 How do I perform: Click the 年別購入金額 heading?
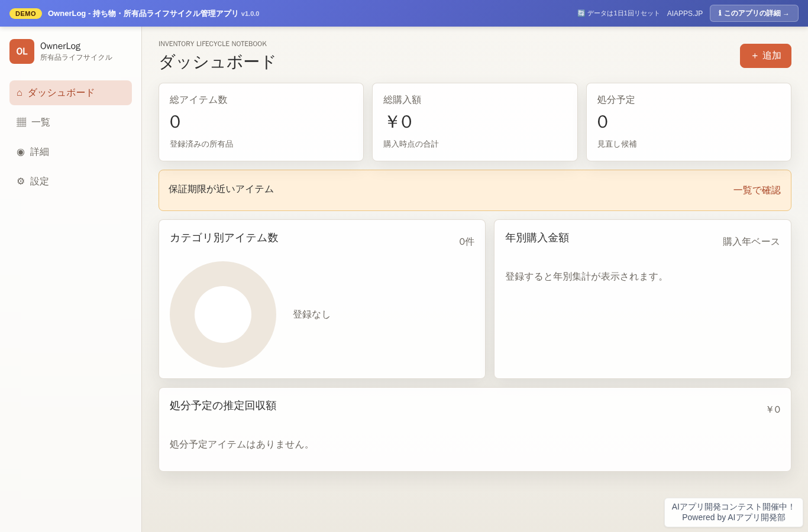[x=537, y=238]
